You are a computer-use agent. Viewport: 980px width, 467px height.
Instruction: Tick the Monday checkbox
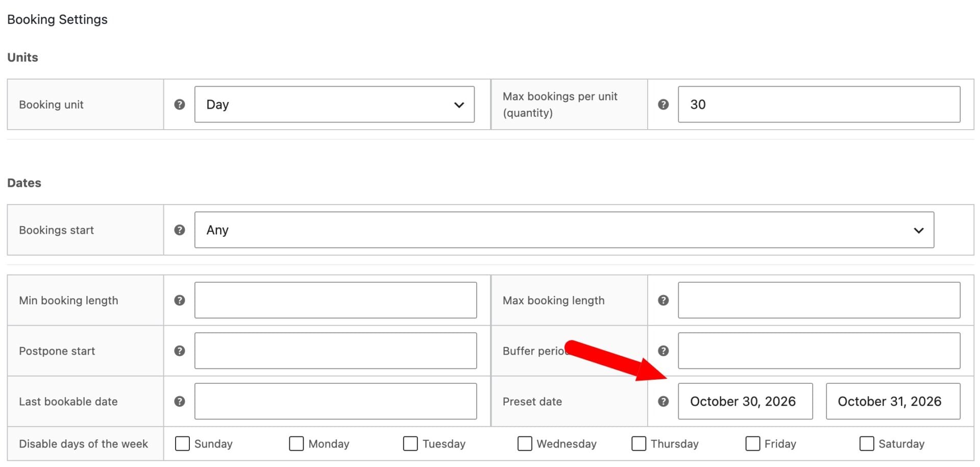(x=296, y=444)
